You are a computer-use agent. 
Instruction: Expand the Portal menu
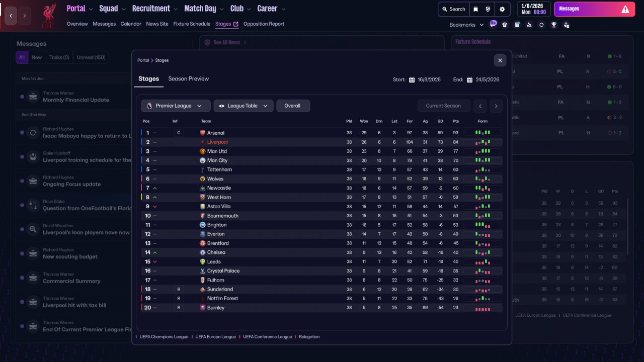click(x=80, y=9)
